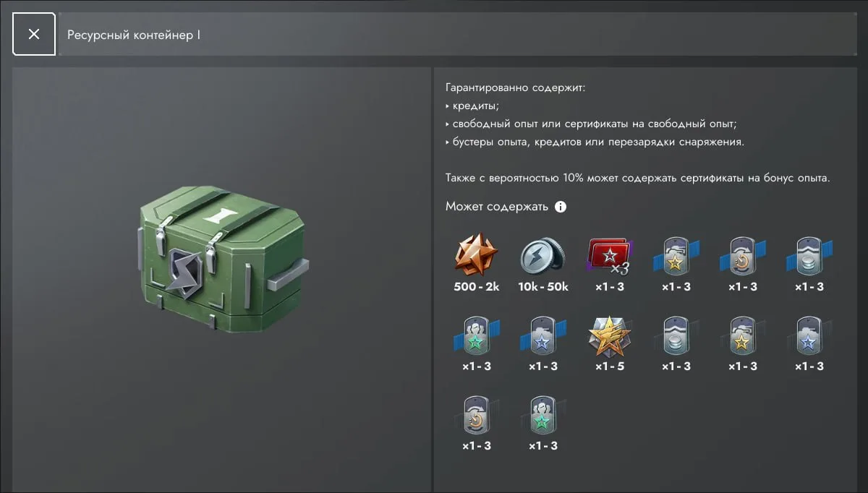Select the silver credits coin icon

click(543, 255)
